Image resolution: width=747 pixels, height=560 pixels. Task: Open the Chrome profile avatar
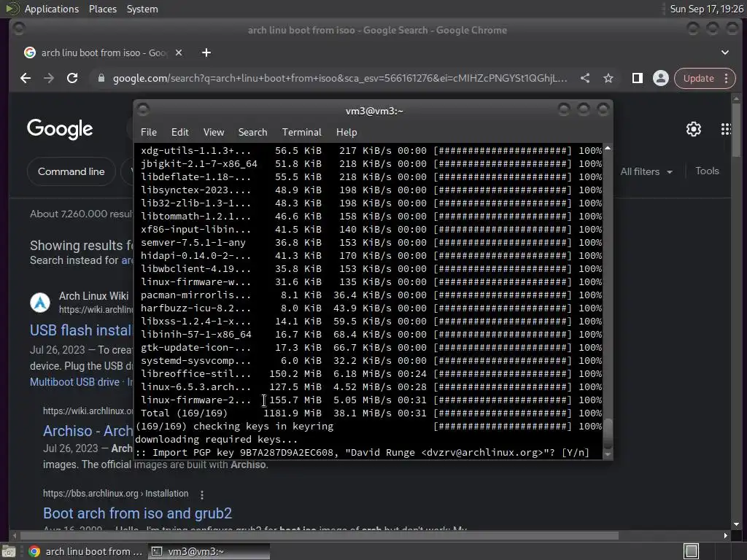pyautogui.click(x=661, y=78)
